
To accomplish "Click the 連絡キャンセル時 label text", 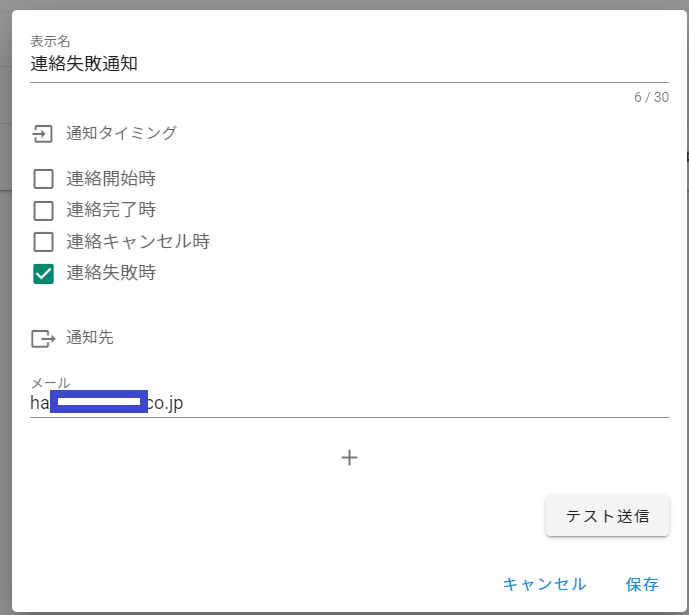I will pos(138,242).
